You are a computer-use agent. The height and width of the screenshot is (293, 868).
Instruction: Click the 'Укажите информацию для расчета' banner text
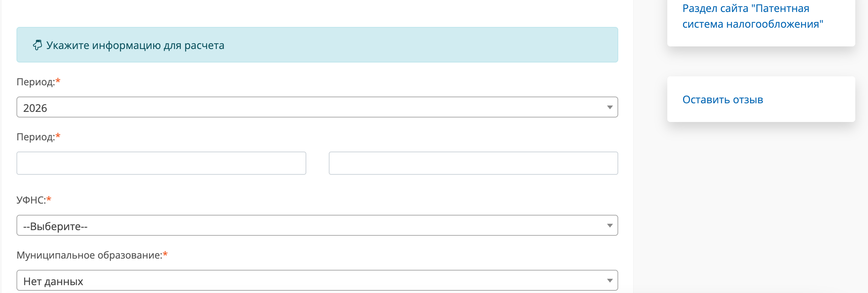(135, 45)
